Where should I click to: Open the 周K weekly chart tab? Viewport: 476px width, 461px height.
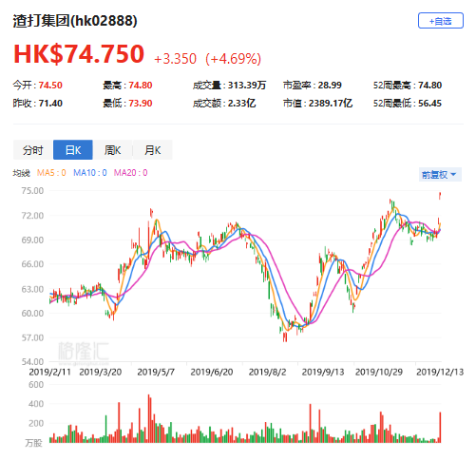pyautogui.click(x=113, y=150)
